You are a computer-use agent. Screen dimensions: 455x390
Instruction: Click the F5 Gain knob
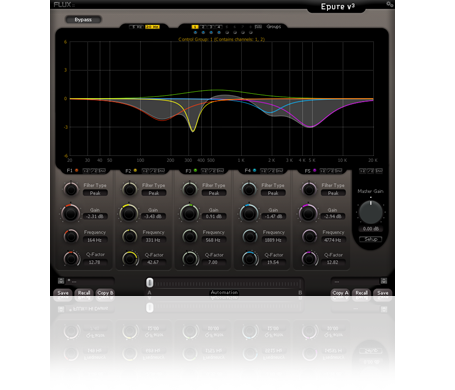coord(308,213)
